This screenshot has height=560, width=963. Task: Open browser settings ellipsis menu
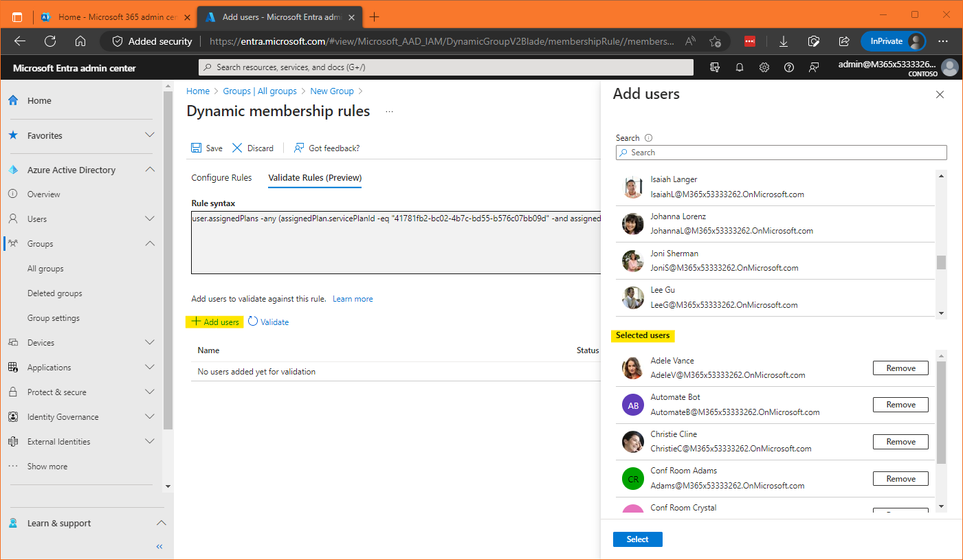[x=943, y=41]
